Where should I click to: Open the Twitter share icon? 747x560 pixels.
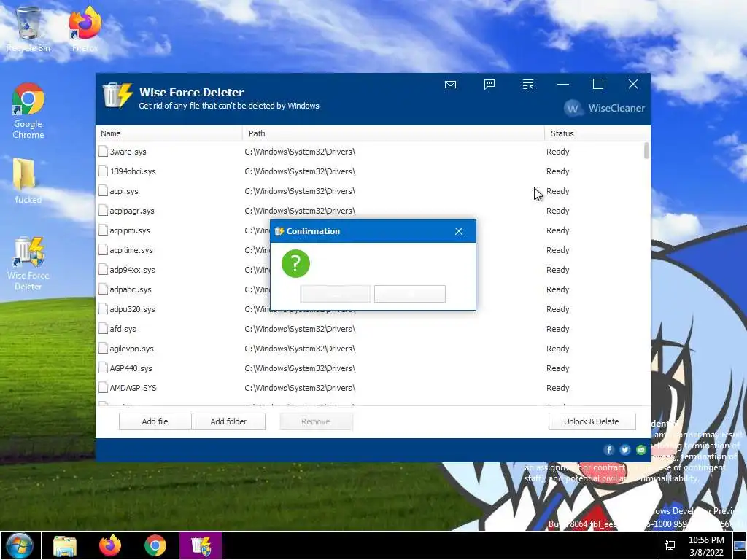click(x=625, y=450)
